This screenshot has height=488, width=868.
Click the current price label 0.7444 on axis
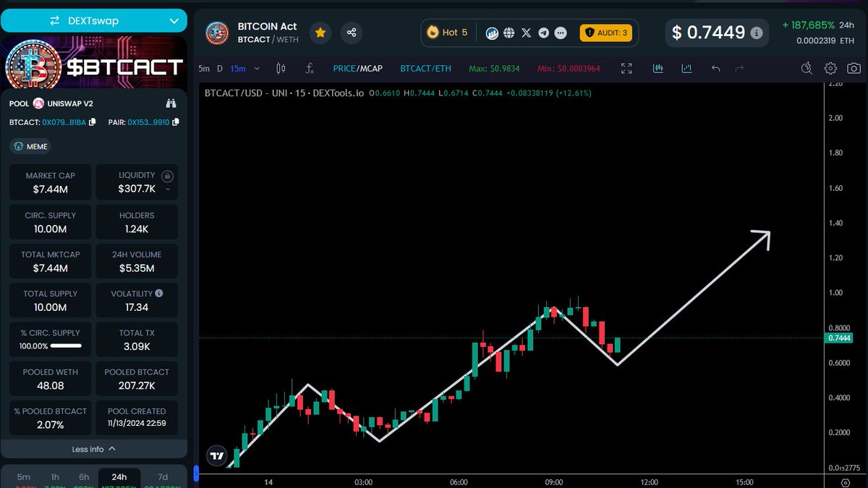pos(840,338)
